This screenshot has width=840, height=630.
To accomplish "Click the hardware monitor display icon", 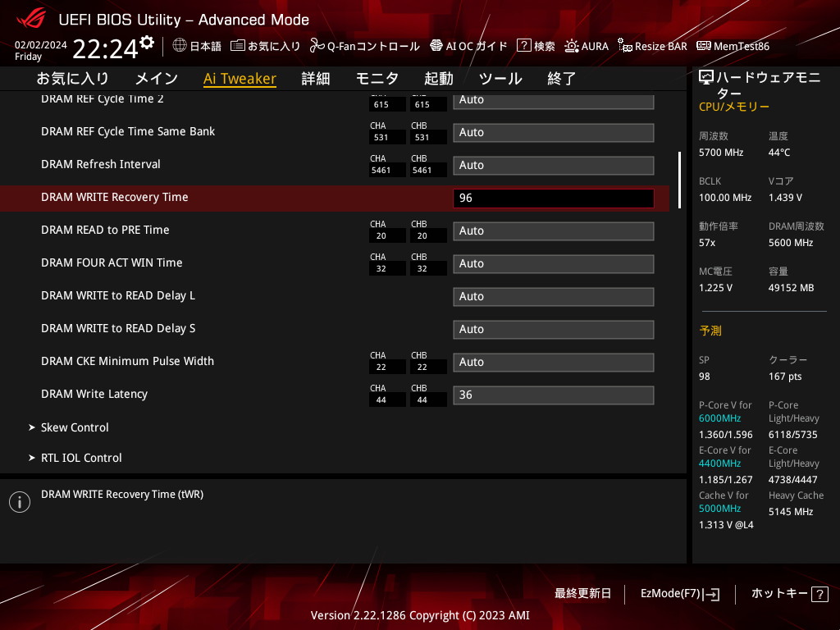I will (706, 78).
